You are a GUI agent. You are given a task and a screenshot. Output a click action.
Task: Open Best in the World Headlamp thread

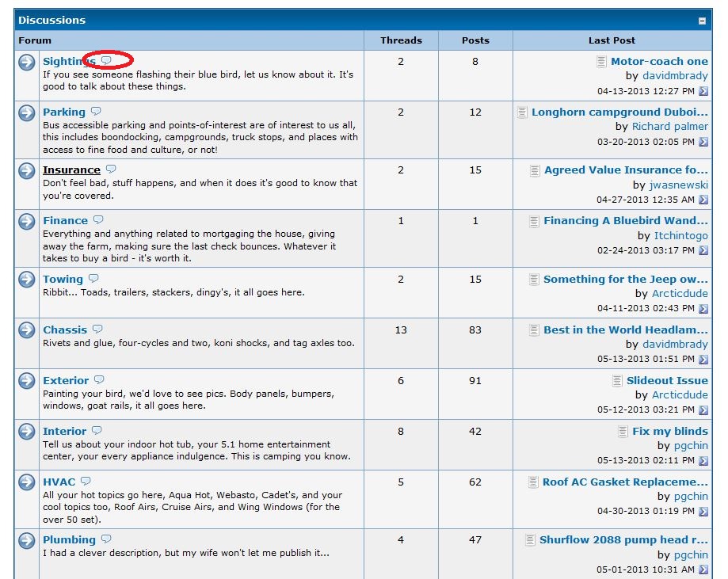coord(625,329)
